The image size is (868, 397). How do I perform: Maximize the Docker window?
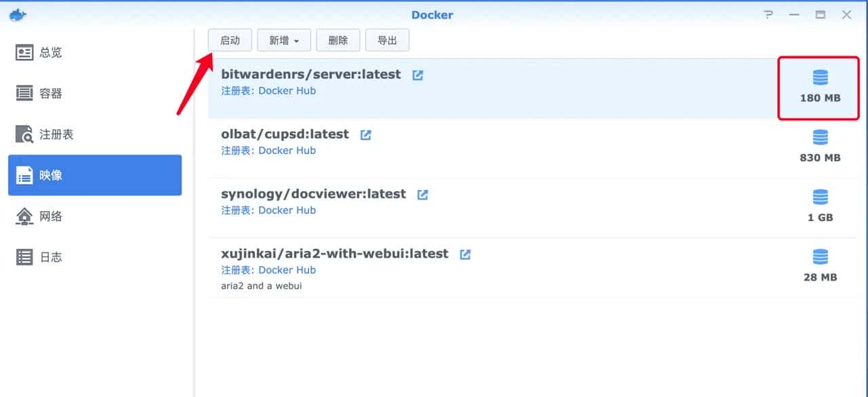click(821, 15)
